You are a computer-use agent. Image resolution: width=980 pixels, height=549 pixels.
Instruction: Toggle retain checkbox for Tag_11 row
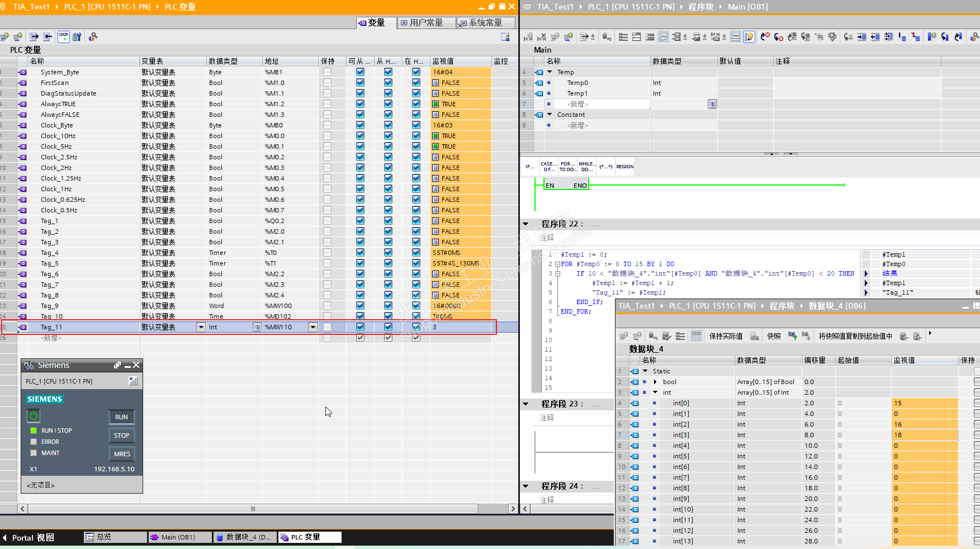[x=327, y=327]
